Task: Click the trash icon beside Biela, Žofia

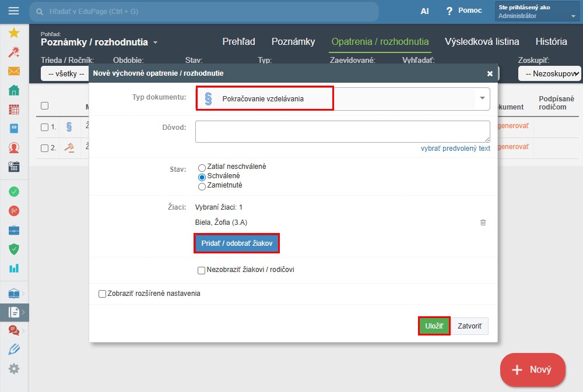Action: point(483,222)
